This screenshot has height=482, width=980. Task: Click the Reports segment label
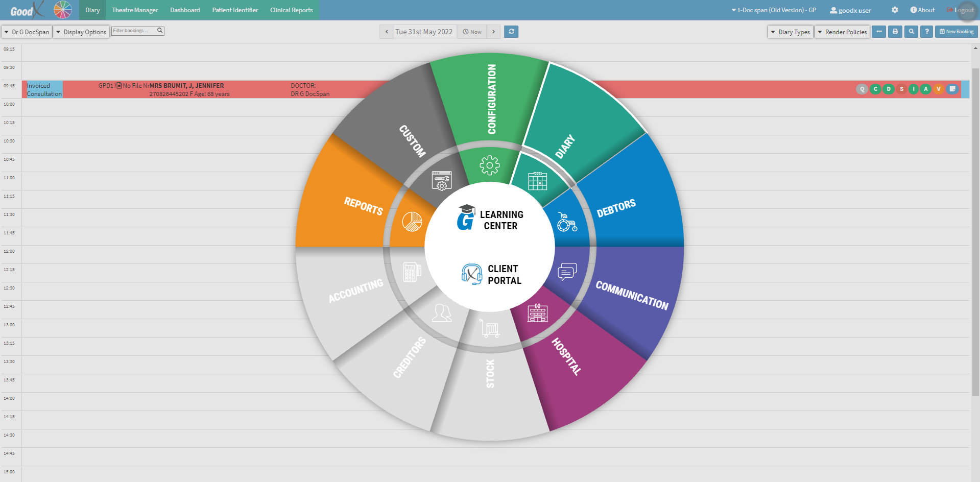[x=363, y=206]
